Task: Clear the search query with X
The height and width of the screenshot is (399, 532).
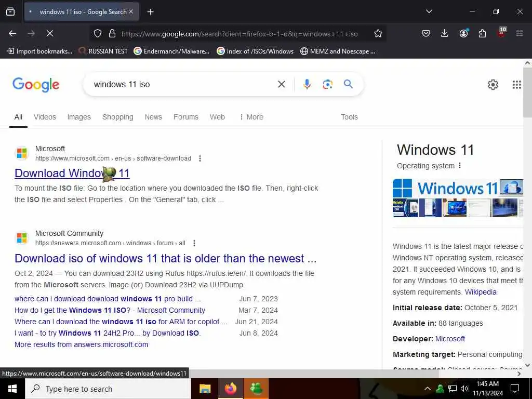Action: [x=281, y=84]
